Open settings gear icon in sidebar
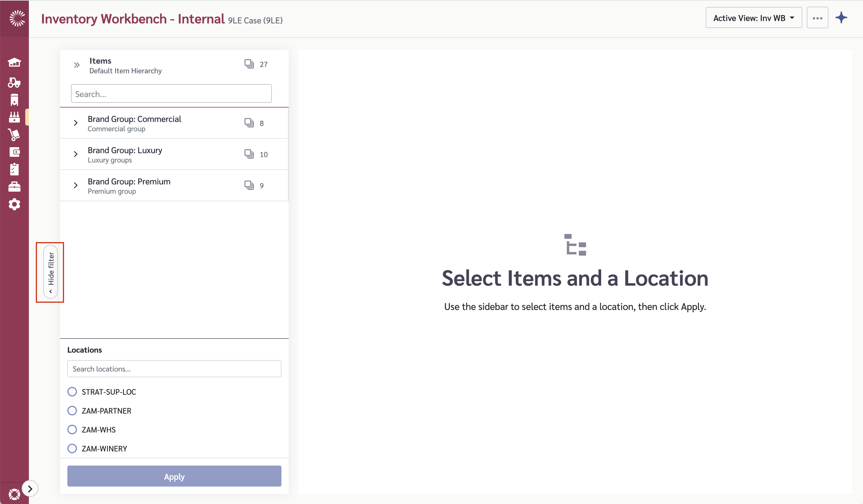863x504 pixels. (x=14, y=204)
